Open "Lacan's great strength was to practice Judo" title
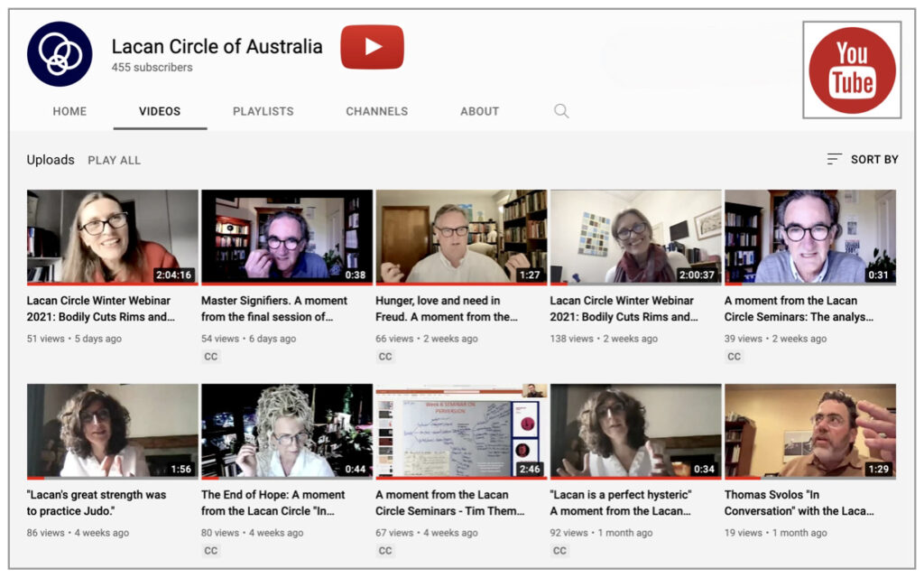This screenshot has width=924, height=578. [97, 502]
